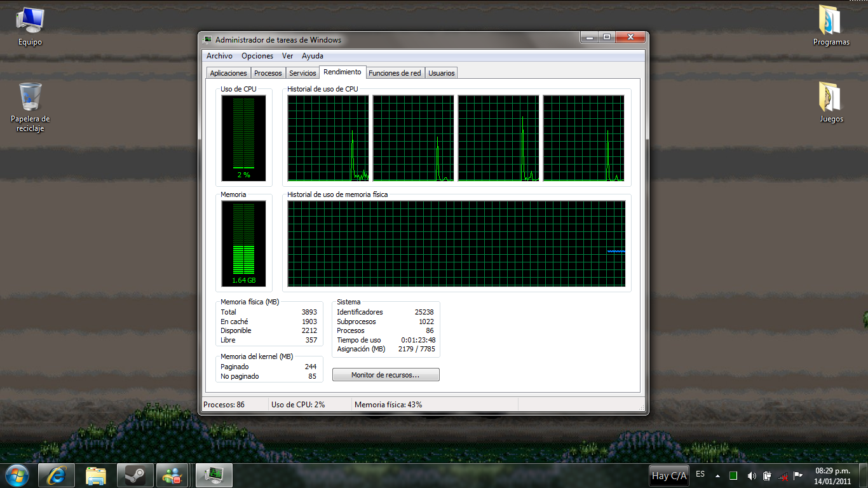The image size is (868, 488).
Task: Open the Ayuda menu
Action: (x=313, y=56)
